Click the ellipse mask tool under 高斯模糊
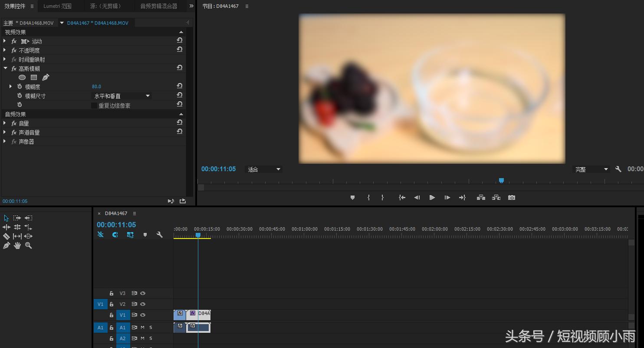This screenshot has height=348, width=644. point(22,77)
